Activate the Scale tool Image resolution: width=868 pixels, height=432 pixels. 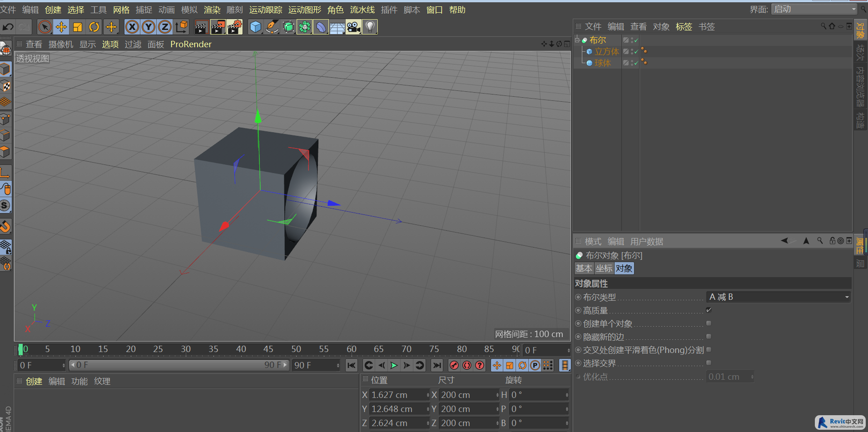(x=78, y=27)
